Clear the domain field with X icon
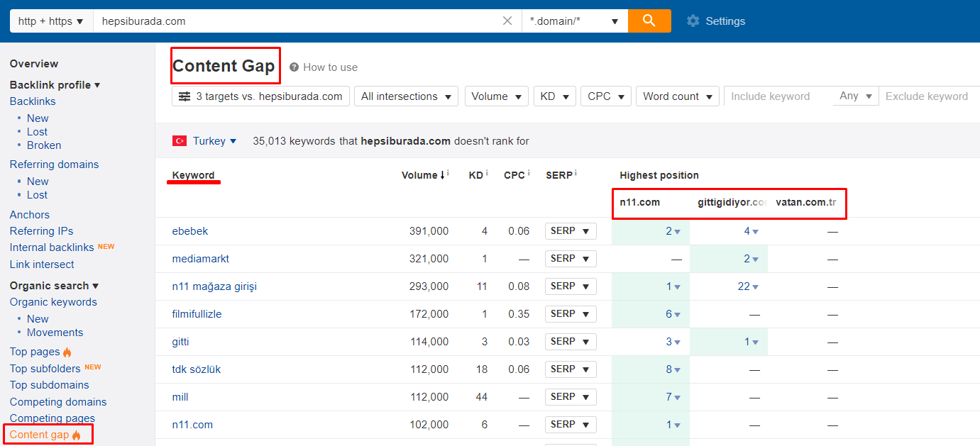The width and height of the screenshot is (980, 446). [507, 21]
